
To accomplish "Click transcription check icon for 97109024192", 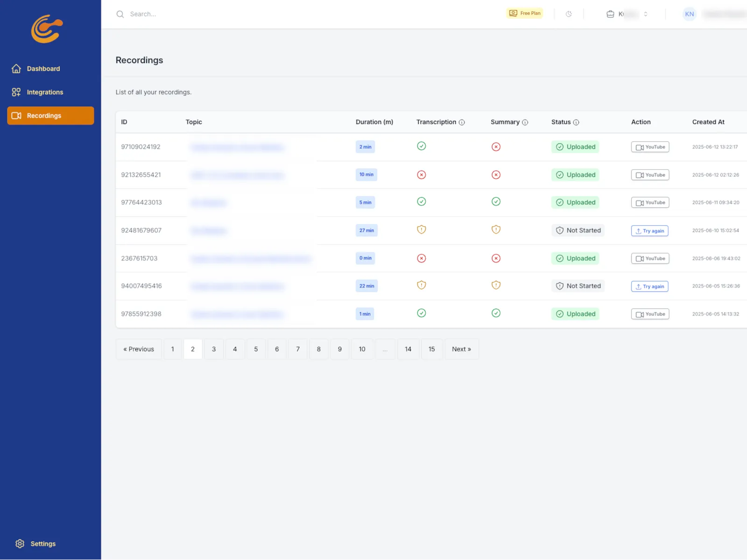I will (x=422, y=146).
